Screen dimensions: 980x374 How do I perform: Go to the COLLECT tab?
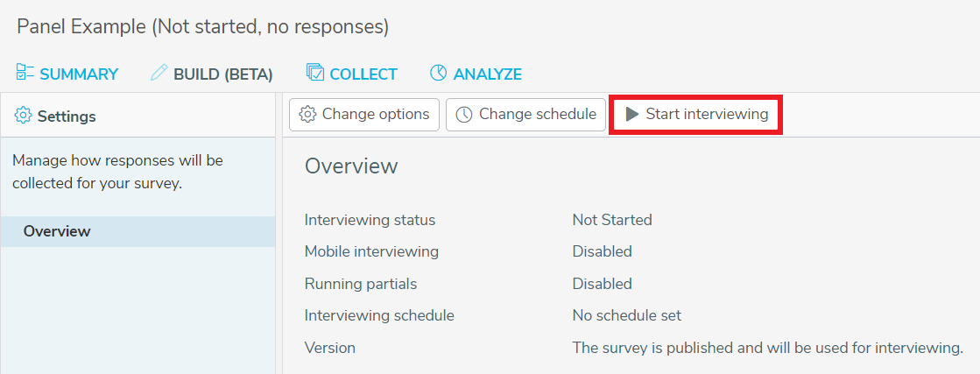[x=351, y=74]
